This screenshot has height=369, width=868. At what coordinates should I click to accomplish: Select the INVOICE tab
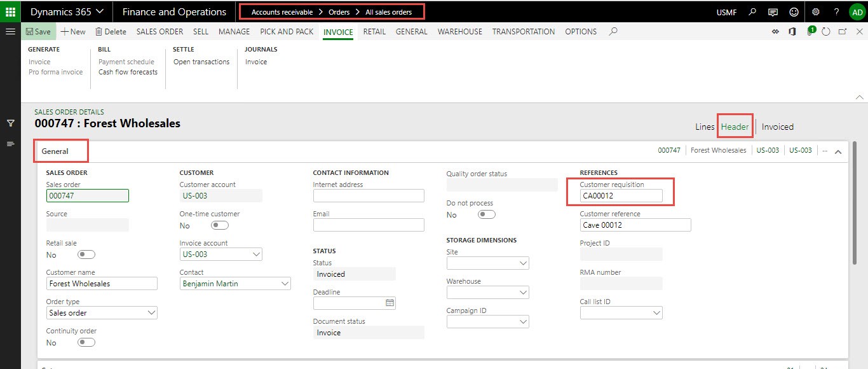(x=338, y=32)
